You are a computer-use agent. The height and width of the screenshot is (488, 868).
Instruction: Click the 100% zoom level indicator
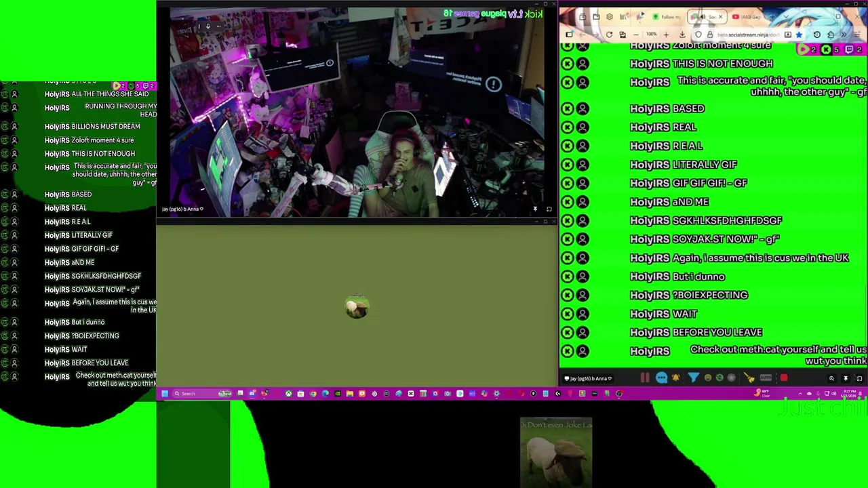[x=651, y=34]
